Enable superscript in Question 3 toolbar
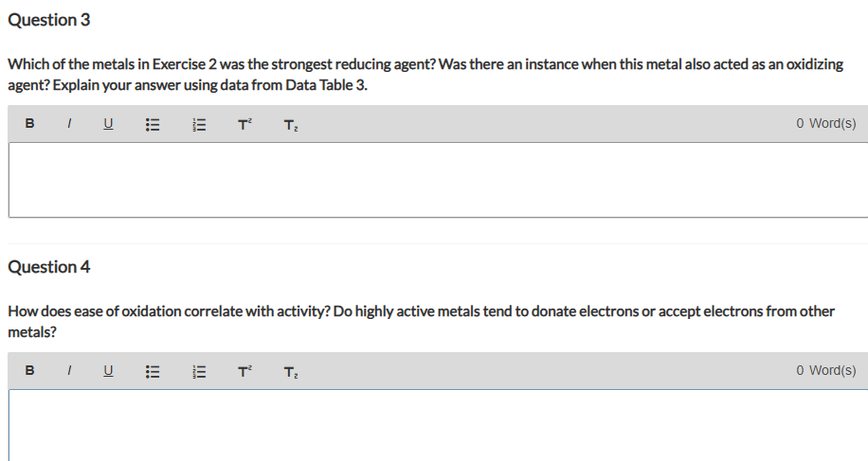 [244, 124]
